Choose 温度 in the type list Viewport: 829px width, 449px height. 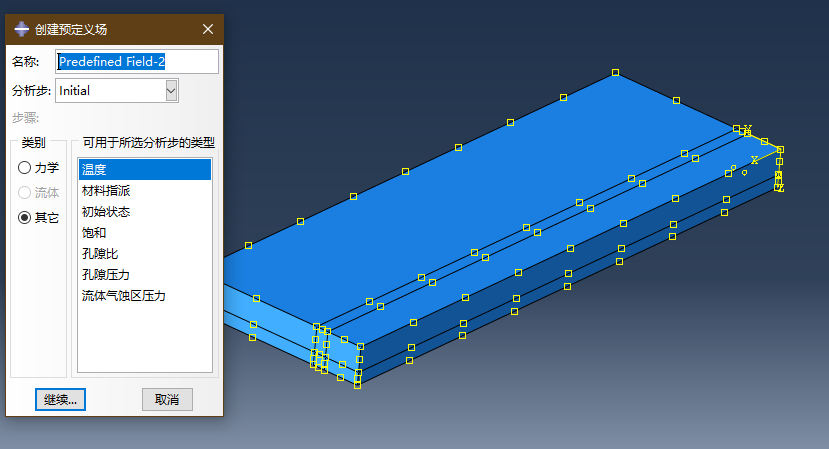(x=145, y=169)
